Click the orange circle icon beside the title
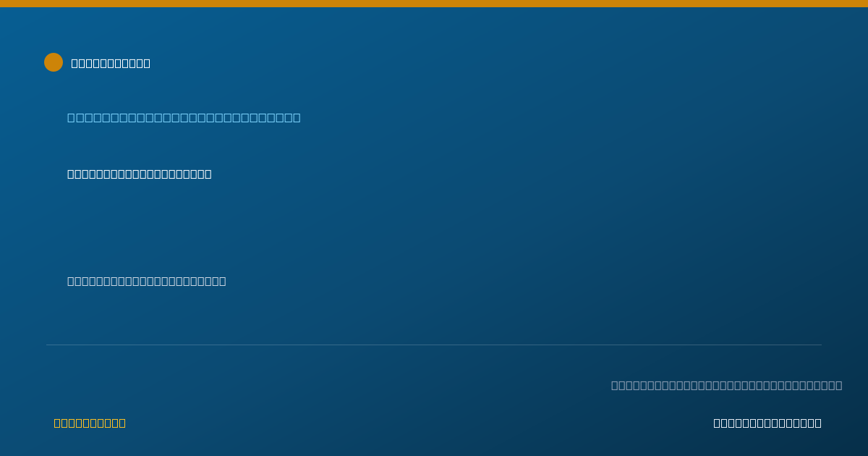The height and width of the screenshot is (456, 868). tap(54, 62)
